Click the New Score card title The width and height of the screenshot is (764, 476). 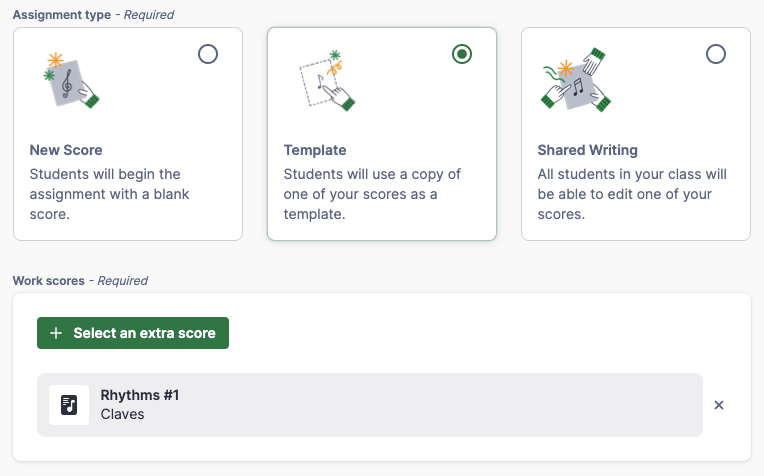pos(66,150)
